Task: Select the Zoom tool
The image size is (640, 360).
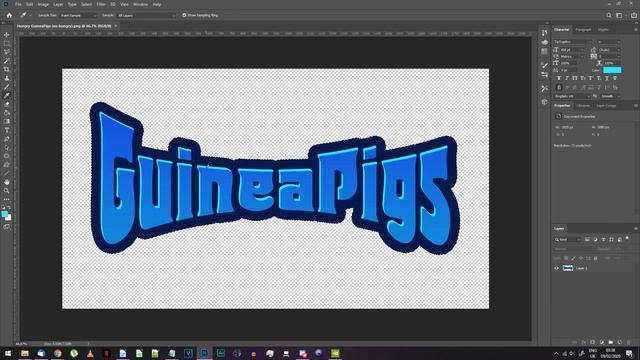Action: pyautogui.click(x=7, y=191)
